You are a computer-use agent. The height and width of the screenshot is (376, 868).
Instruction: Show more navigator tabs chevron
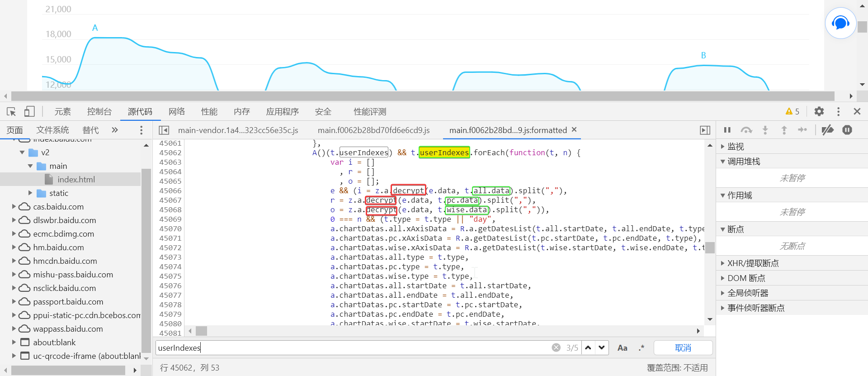(x=115, y=130)
